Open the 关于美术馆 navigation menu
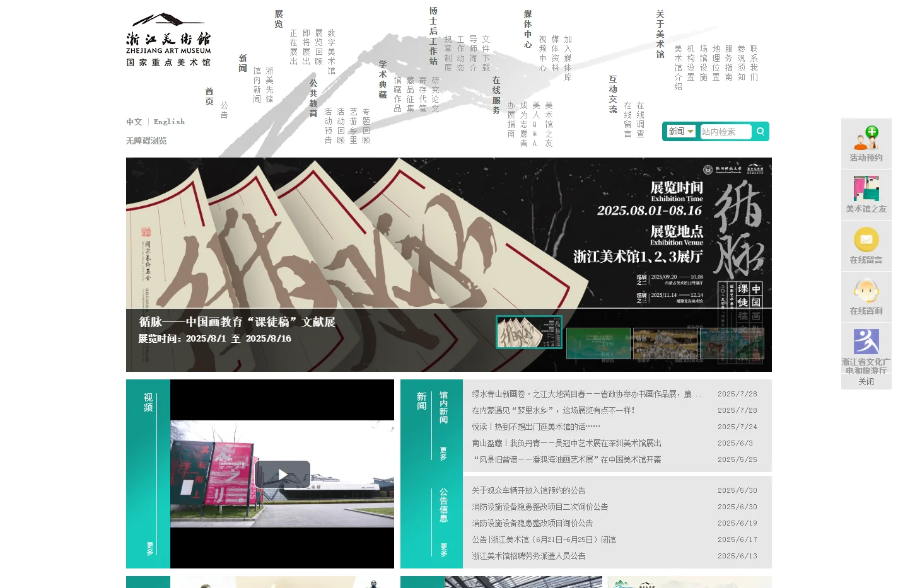898x588 pixels. [x=660, y=34]
